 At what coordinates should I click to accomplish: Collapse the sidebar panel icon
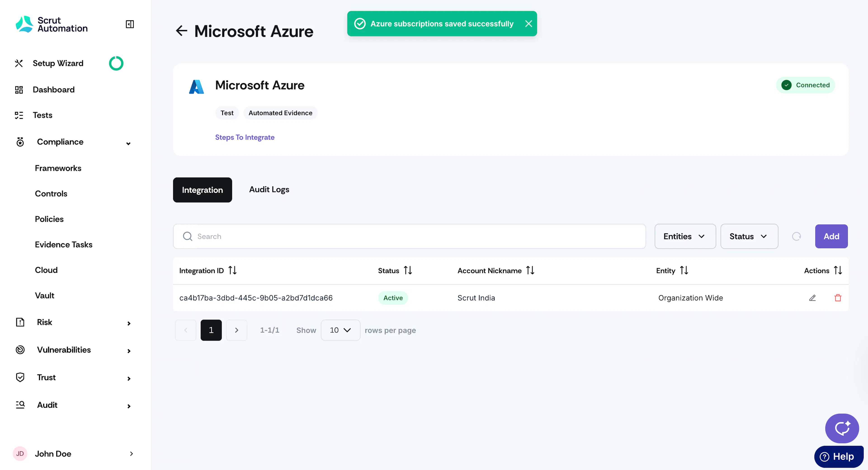tap(130, 24)
